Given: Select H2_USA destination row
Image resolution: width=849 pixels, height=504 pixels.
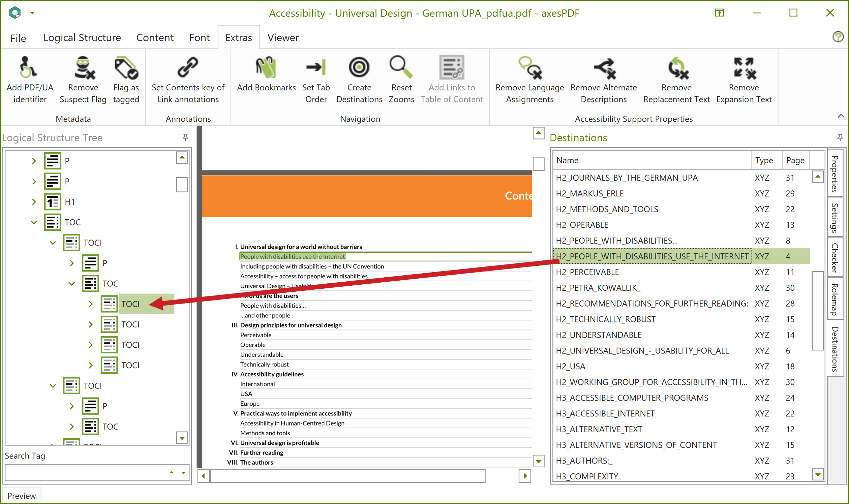Looking at the screenshot, I should coord(681,367).
